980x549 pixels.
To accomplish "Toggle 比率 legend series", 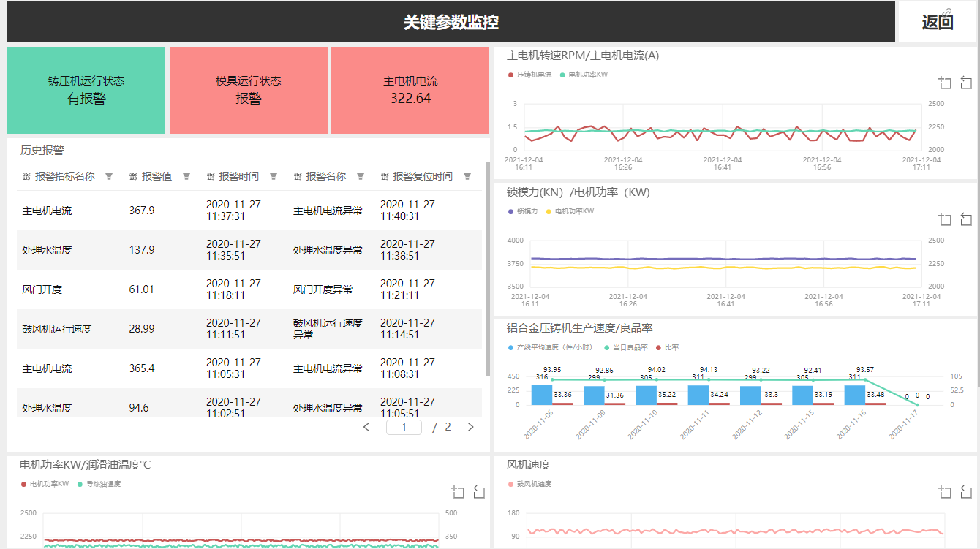I will pyautogui.click(x=668, y=348).
